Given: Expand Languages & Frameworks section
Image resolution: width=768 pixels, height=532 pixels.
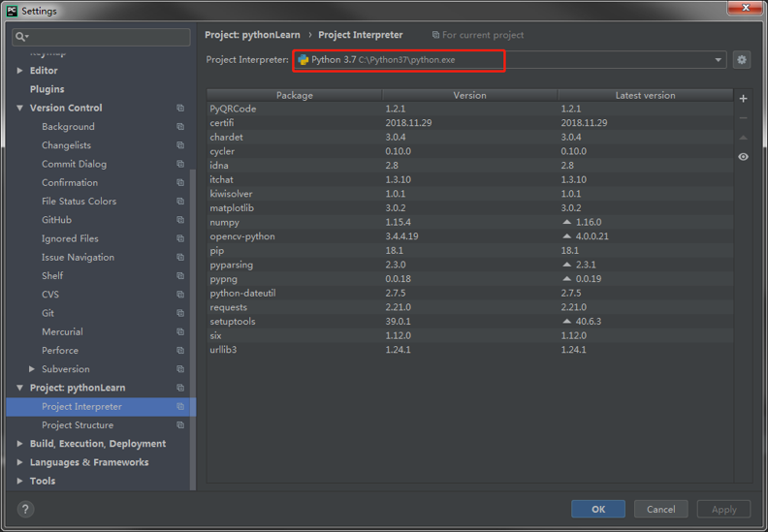Looking at the screenshot, I should coord(19,462).
